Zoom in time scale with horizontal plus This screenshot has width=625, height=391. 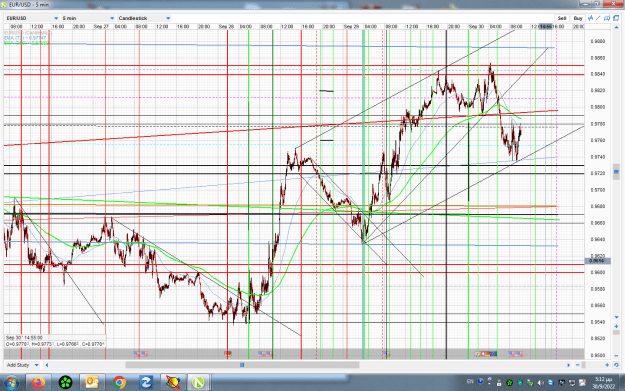click(607, 365)
